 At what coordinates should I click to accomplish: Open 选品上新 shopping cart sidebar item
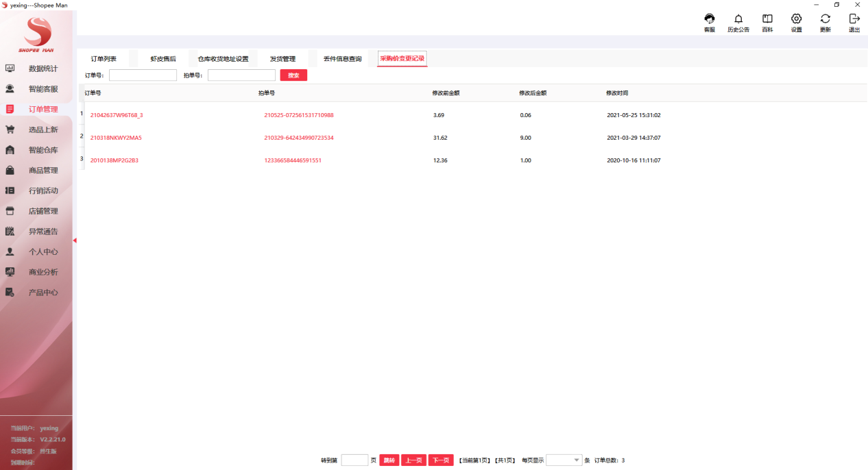click(x=43, y=129)
